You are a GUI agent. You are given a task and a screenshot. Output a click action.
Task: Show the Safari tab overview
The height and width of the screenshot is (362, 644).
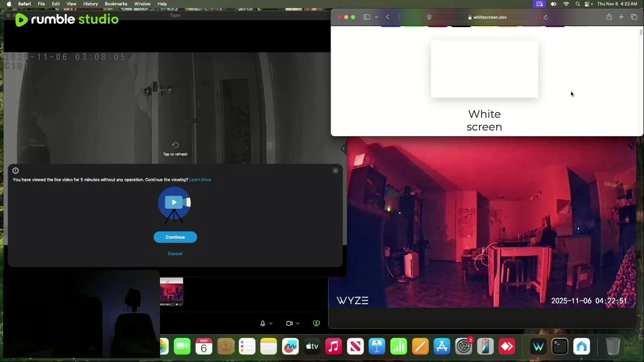pos(634,17)
